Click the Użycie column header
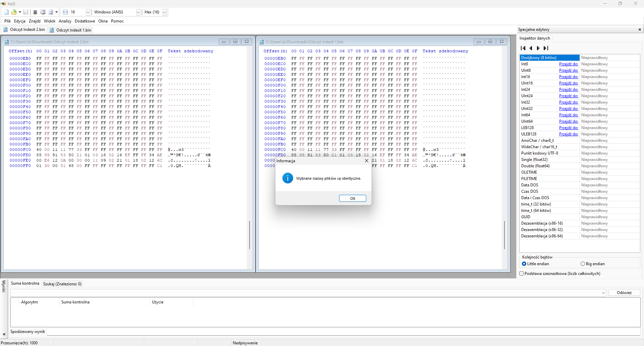Image resolution: width=644 pixels, height=346 pixels. [x=171, y=302]
